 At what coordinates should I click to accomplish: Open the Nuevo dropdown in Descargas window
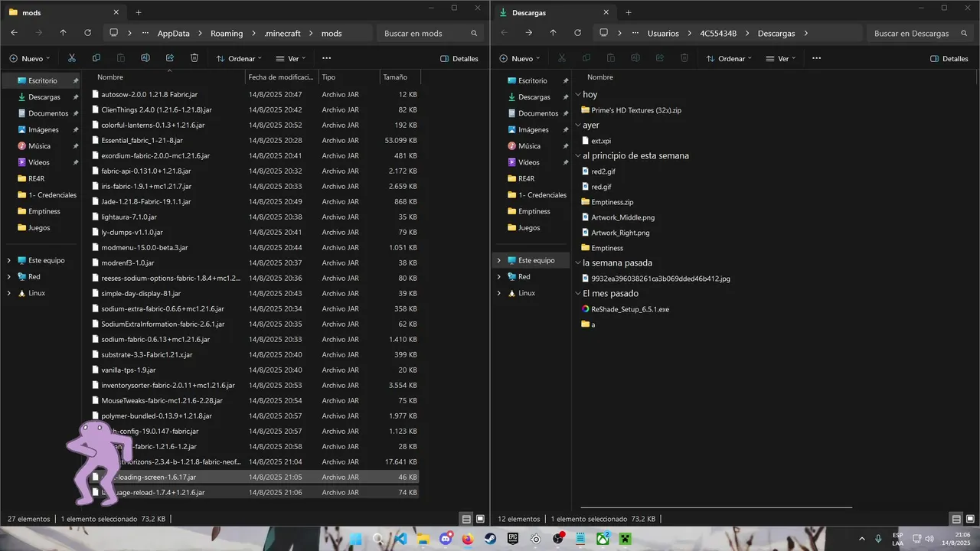pos(520,58)
